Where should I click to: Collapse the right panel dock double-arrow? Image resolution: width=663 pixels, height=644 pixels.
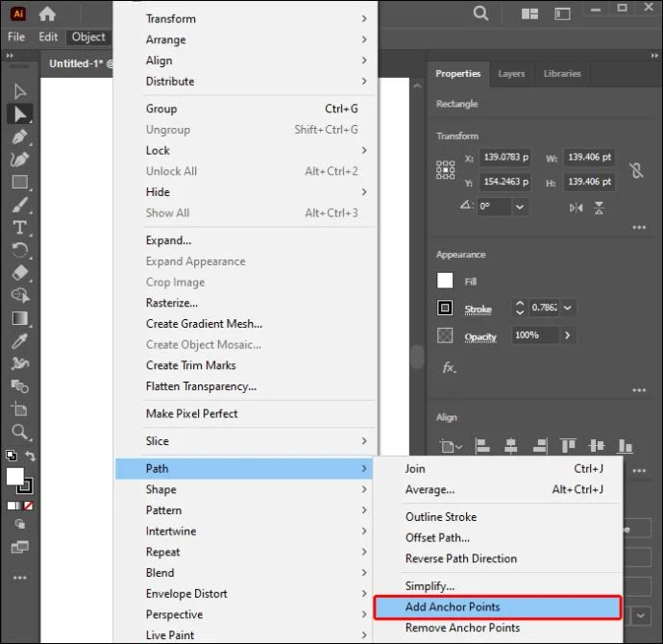pyautogui.click(x=654, y=56)
